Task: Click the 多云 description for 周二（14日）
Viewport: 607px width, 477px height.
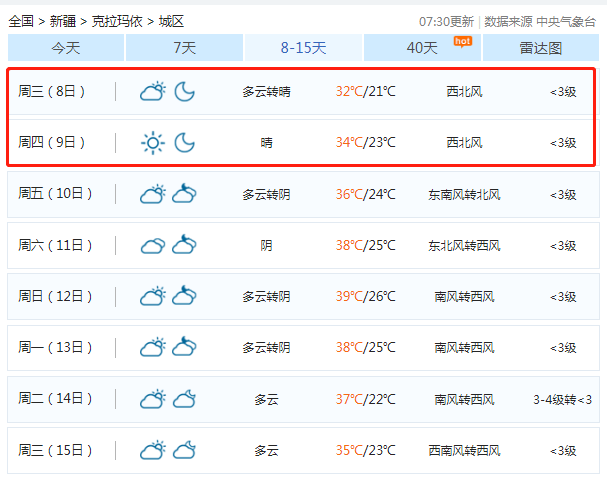Action: tap(266, 399)
